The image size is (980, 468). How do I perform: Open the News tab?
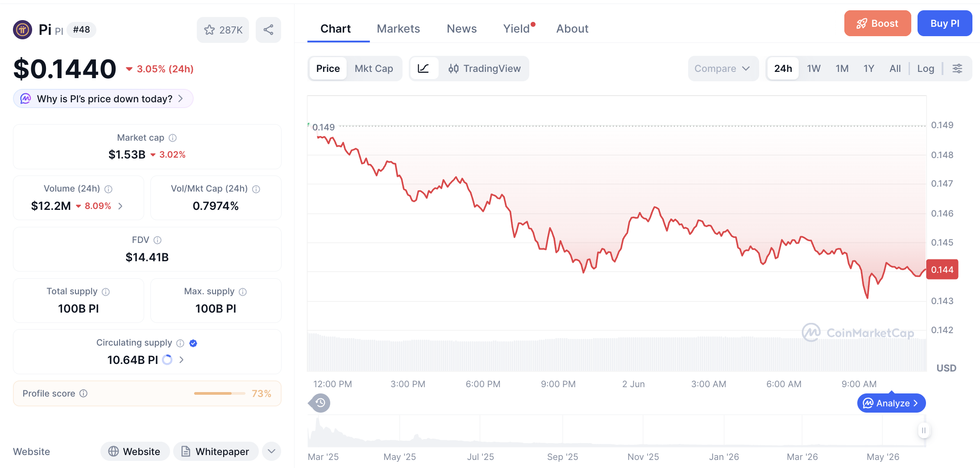point(462,29)
